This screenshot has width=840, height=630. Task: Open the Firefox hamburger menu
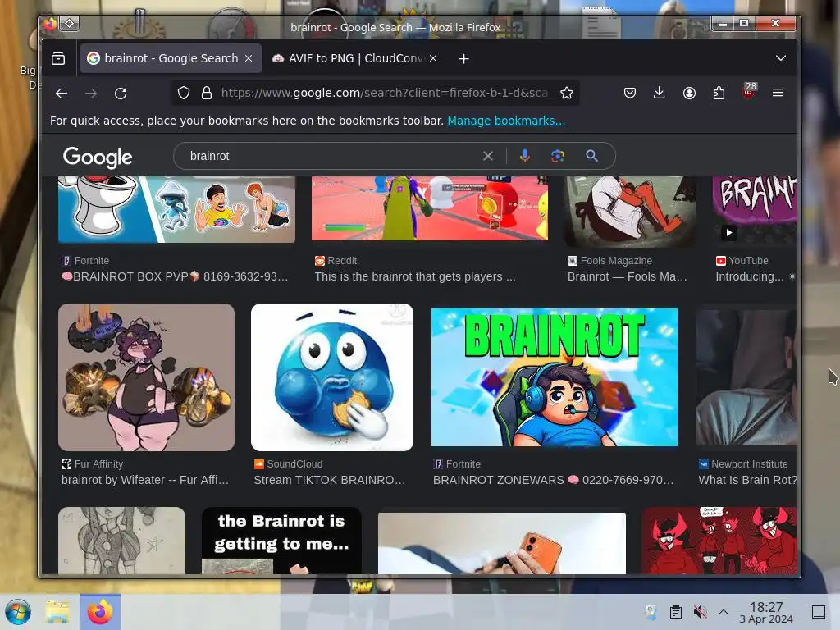coord(778,94)
